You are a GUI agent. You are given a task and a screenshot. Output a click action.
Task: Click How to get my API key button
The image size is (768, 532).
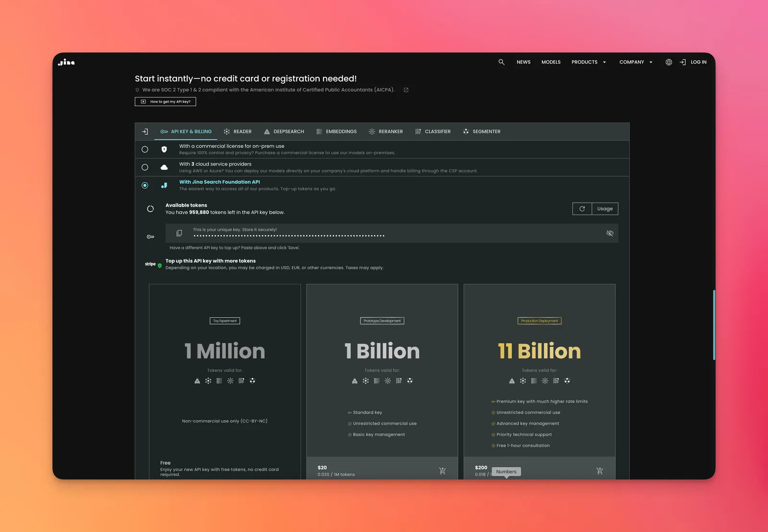coord(166,102)
